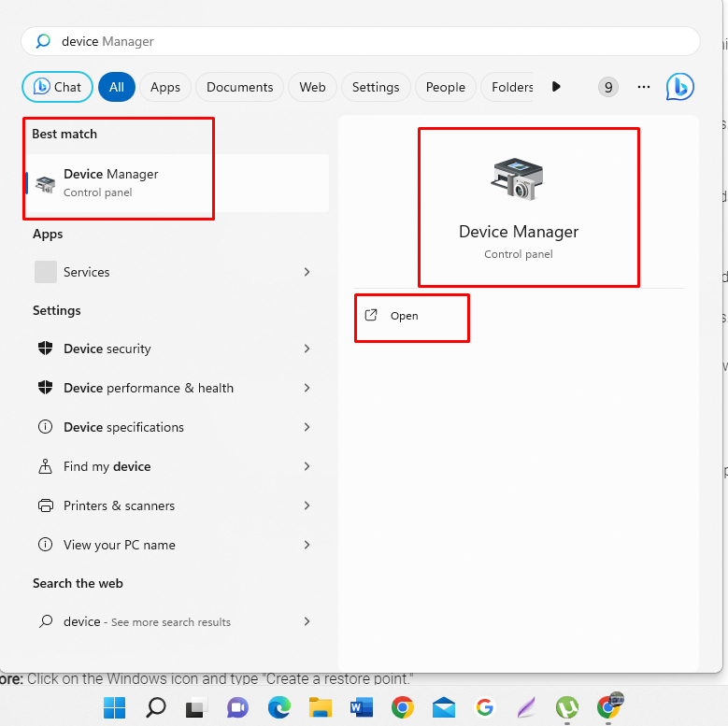Click the Services app placeholder icon
Viewport: 728px width, 726px height.
pos(46,272)
